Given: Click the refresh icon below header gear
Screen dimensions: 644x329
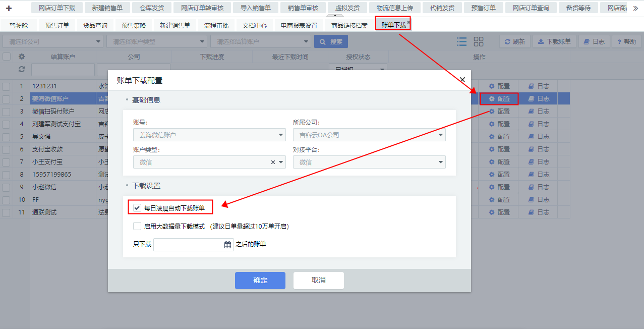Looking at the screenshot, I should [x=22, y=69].
